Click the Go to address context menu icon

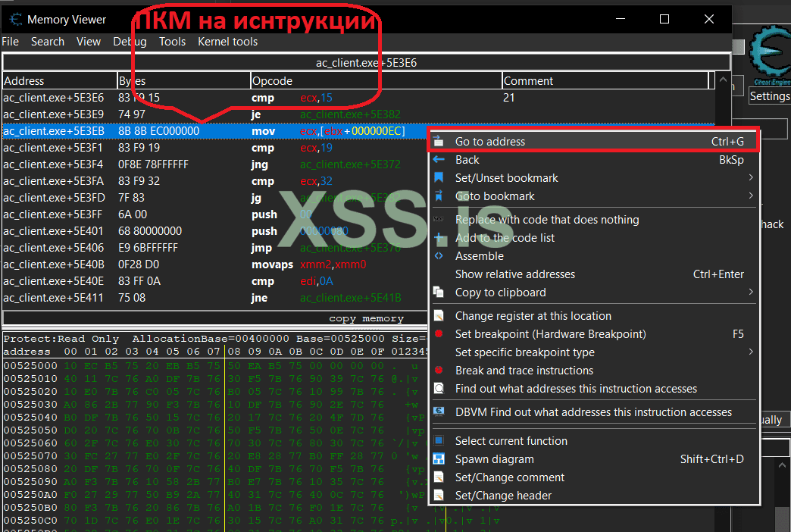pyautogui.click(x=439, y=142)
